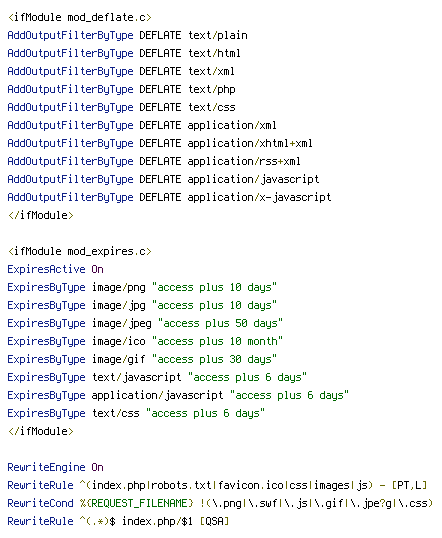Select the application/rss+xml filter line
The width and height of the screenshot is (442, 538).
(154, 161)
